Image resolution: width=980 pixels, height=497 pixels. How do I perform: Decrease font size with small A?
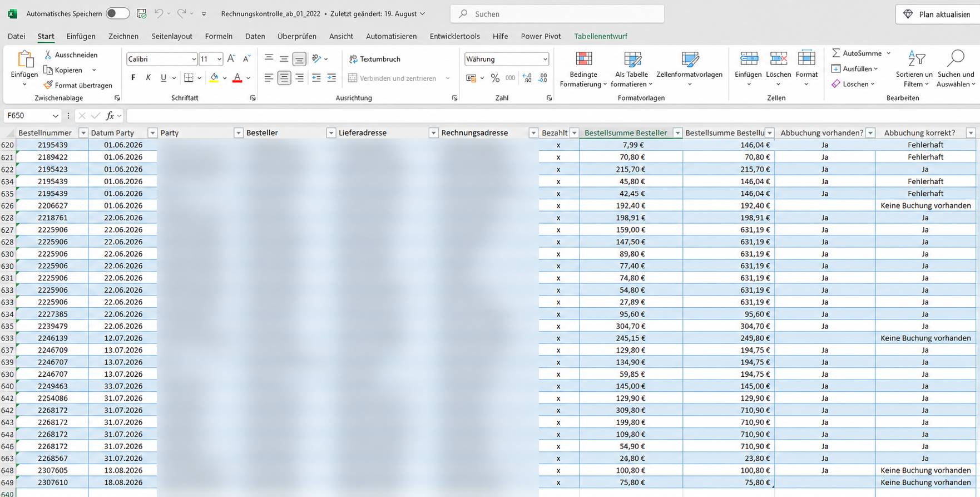click(246, 58)
